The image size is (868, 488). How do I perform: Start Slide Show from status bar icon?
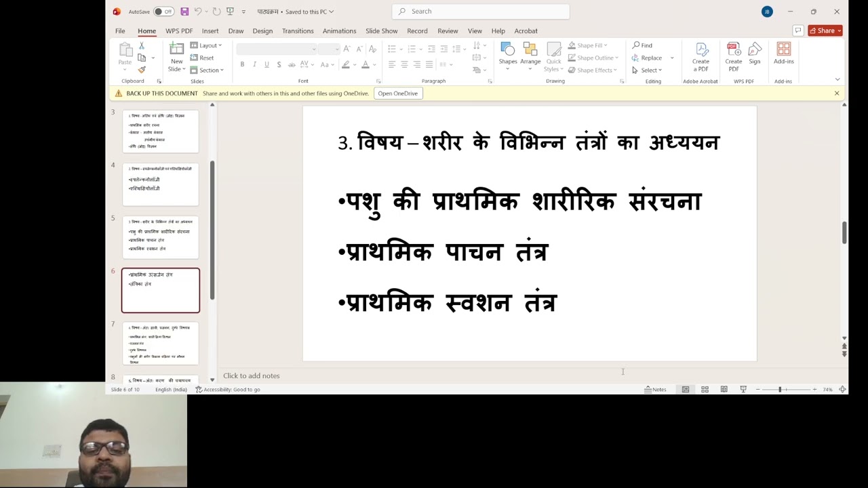click(x=743, y=389)
